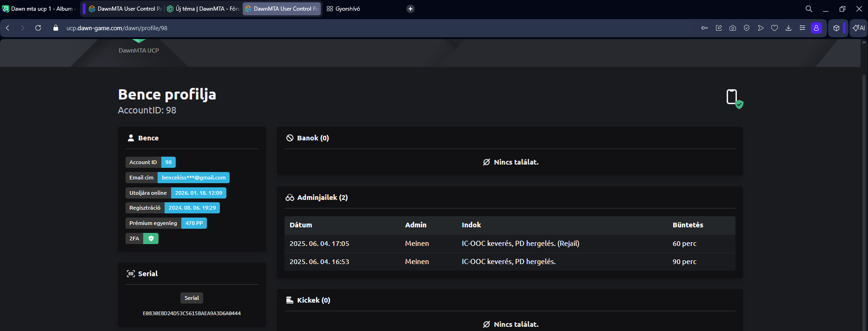
Task: Reload the current page
Action: click(38, 28)
